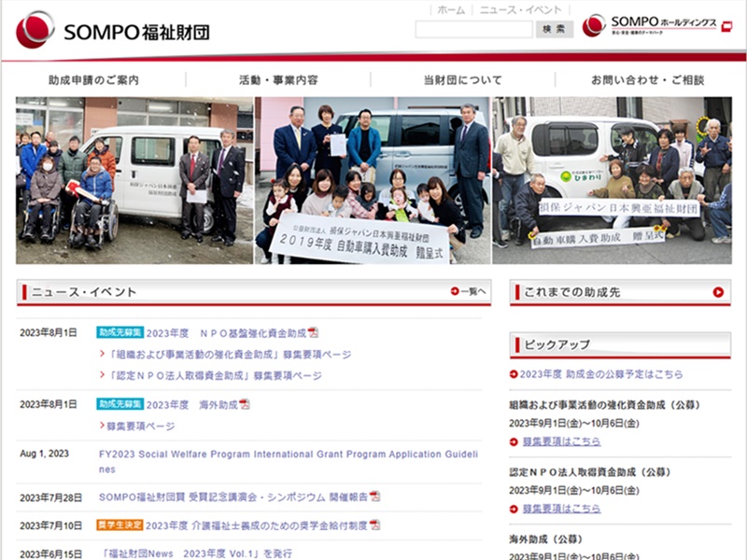
Task: Open the 活動・事業内容 menu
Action: click(x=278, y=80)
